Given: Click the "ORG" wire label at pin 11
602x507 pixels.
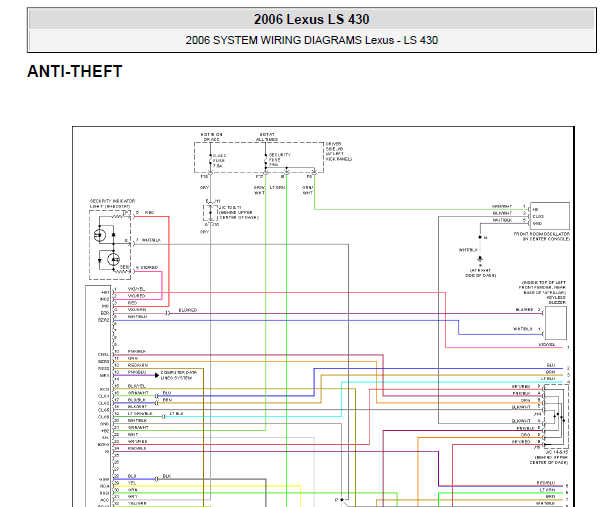Looking at the screenshot, I should (133, 358).
